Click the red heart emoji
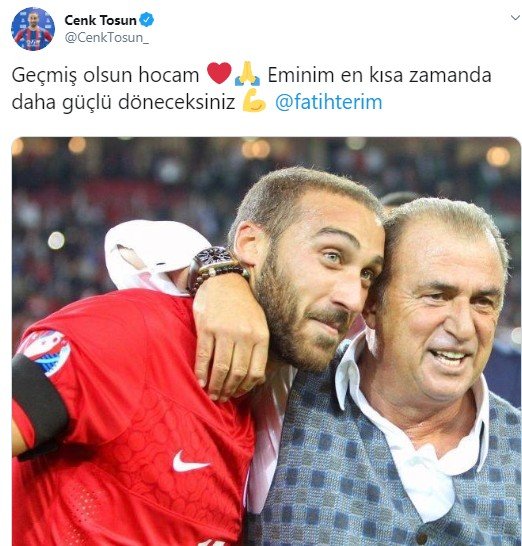Viewport: 522px width, 546px height. (219, 73)
